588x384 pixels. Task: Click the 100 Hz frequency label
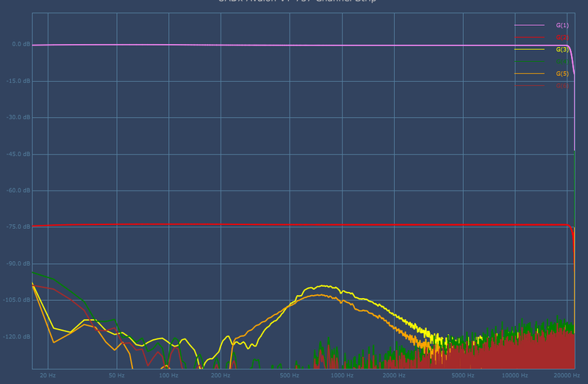pyautogui.click(x=168, y=375)
